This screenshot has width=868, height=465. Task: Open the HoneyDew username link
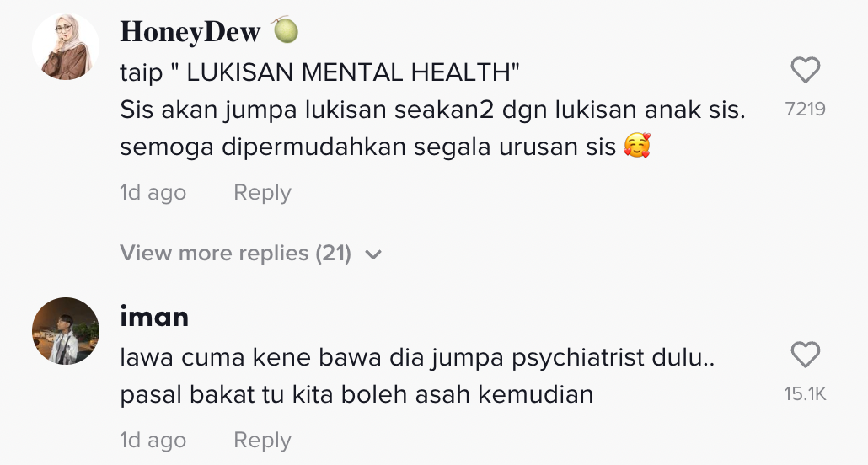(x=190, y=32)
